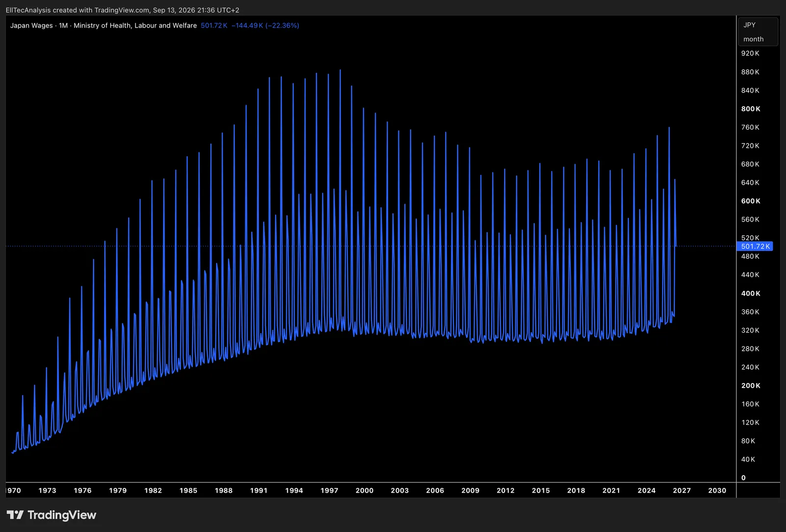The image size is (786, 532).
Task: Click the 680K price axis label
Action: tap(750, 164)
